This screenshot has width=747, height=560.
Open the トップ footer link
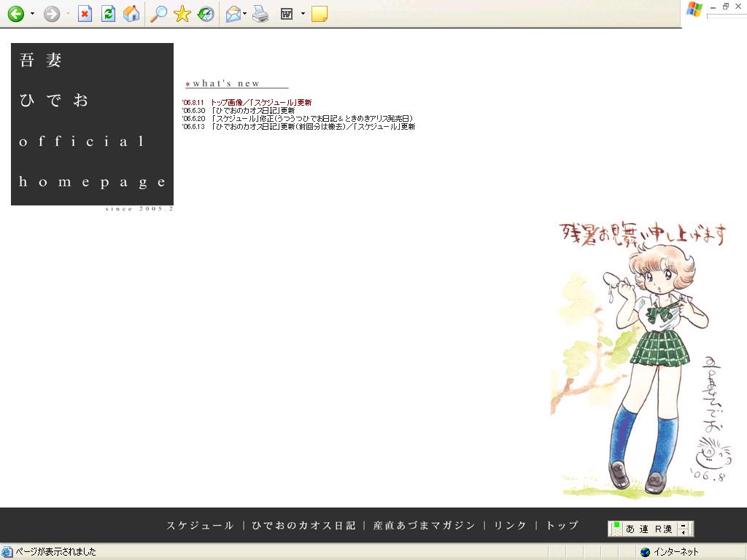[x=562, y=525]
